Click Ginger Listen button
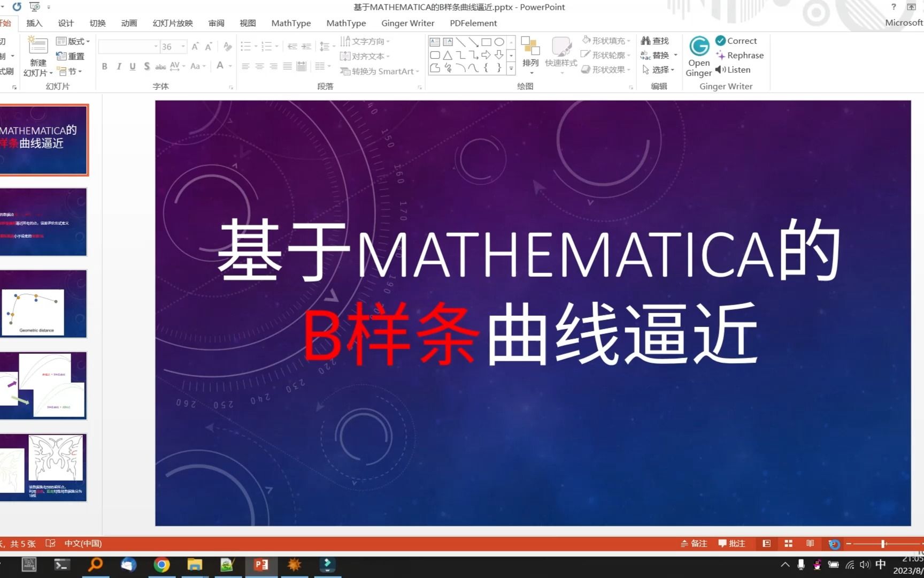 pyautogui.click(x=733, y=70)
